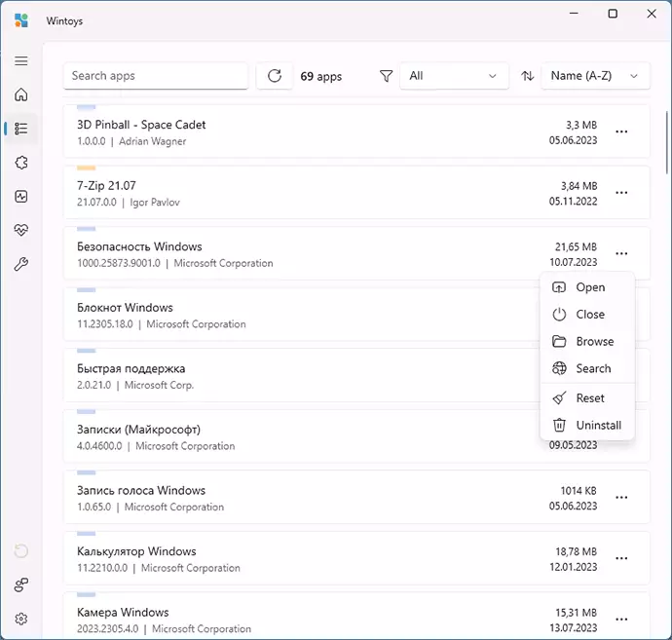Expand the All filter dropdown
The width and height of the screenshot is (672, 640).
click(454, 76)
